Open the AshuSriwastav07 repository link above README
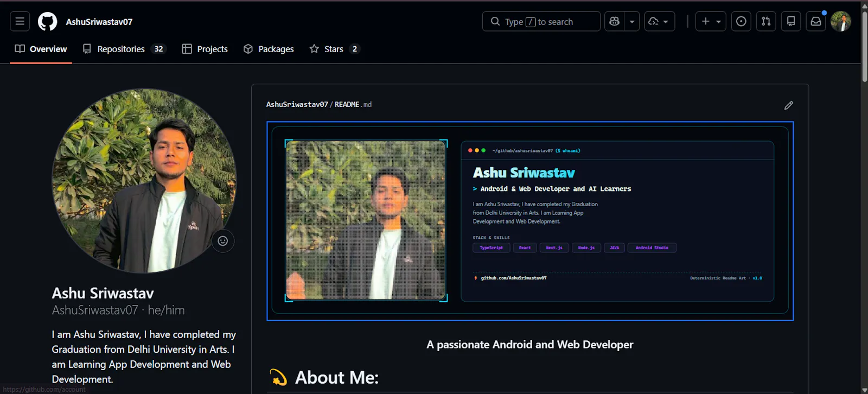The image size is (868, 394). point(297,105)
